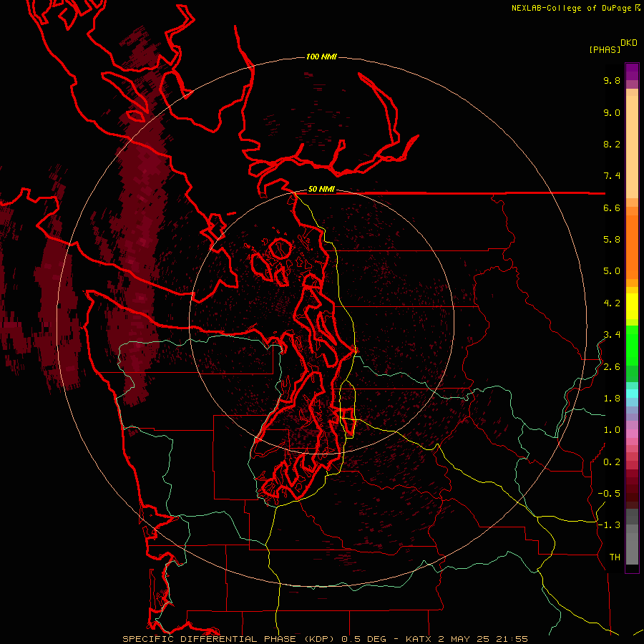Click the 0.2 scale value
Image resolution: width=644 pixels, height=644 pixels.
612,462
